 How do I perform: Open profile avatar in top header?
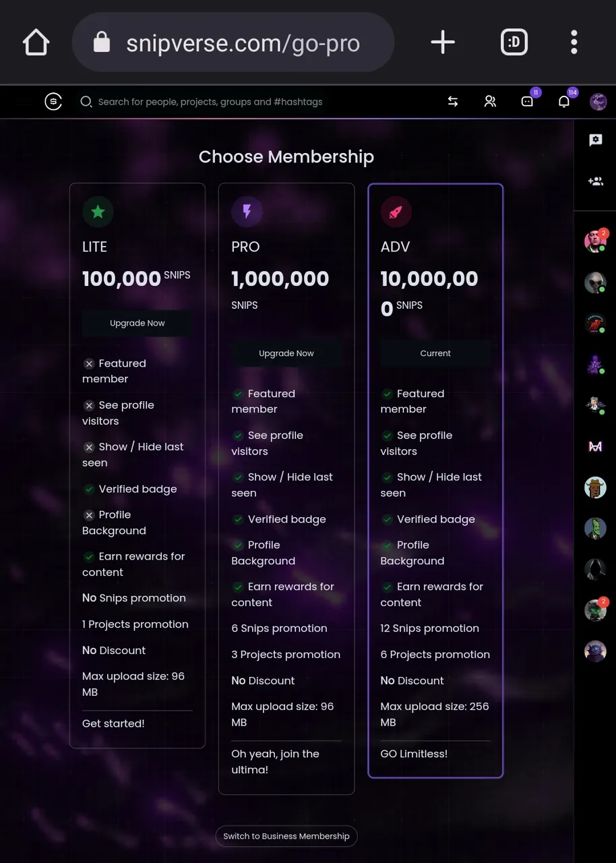click(598, 102)
